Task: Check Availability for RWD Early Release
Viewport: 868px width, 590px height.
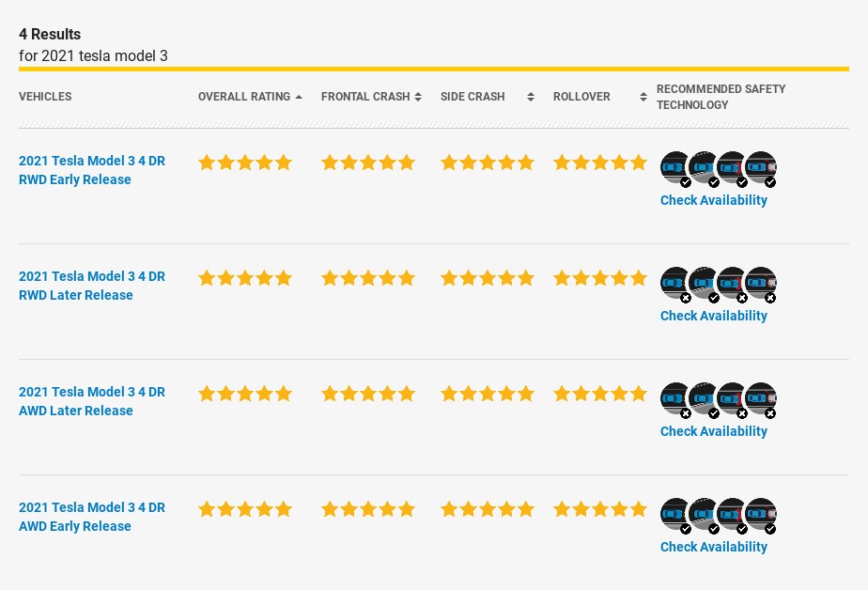Action: tap(714, 200)
